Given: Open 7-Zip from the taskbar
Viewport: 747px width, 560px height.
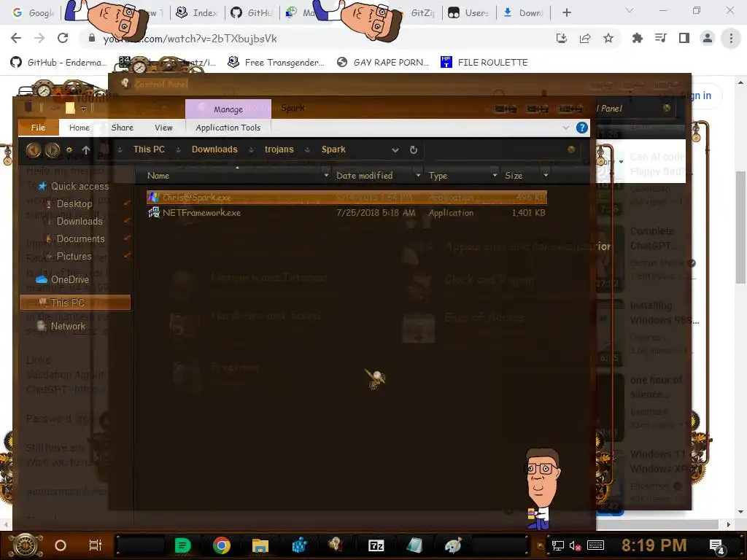Looking at the screenshot, I should 376,545.
